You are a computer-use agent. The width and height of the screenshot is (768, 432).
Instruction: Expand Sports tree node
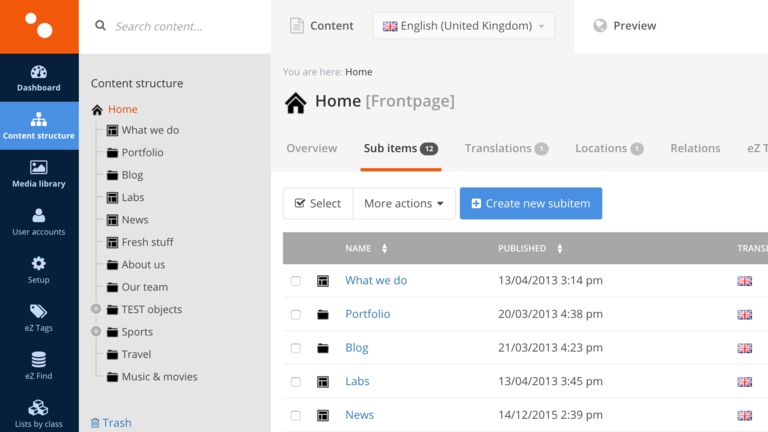[x=96, y=332]
